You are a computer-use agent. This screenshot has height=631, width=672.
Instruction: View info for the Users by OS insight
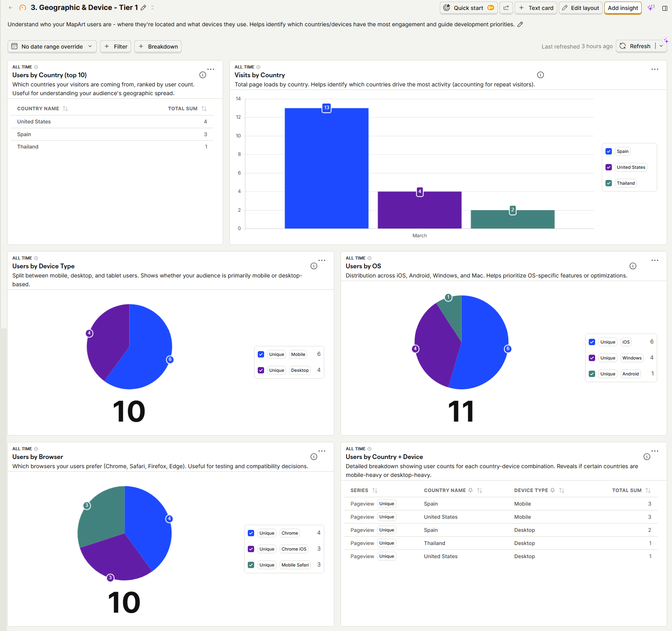(x=633, y=266)
